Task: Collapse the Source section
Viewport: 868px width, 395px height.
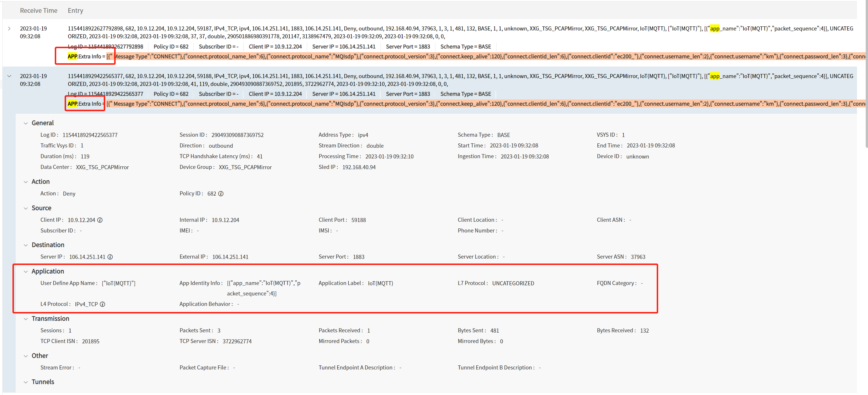Action: pos(26,208)
